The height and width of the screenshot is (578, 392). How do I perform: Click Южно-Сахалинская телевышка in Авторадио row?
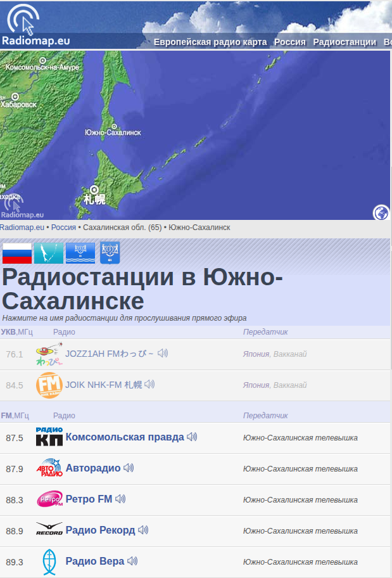pos(300,469)
